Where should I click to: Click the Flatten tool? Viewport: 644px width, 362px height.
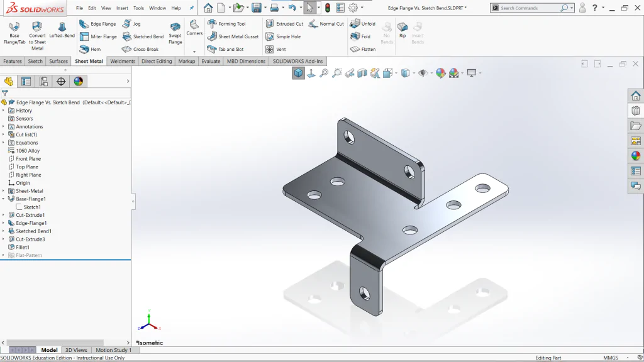363,49
